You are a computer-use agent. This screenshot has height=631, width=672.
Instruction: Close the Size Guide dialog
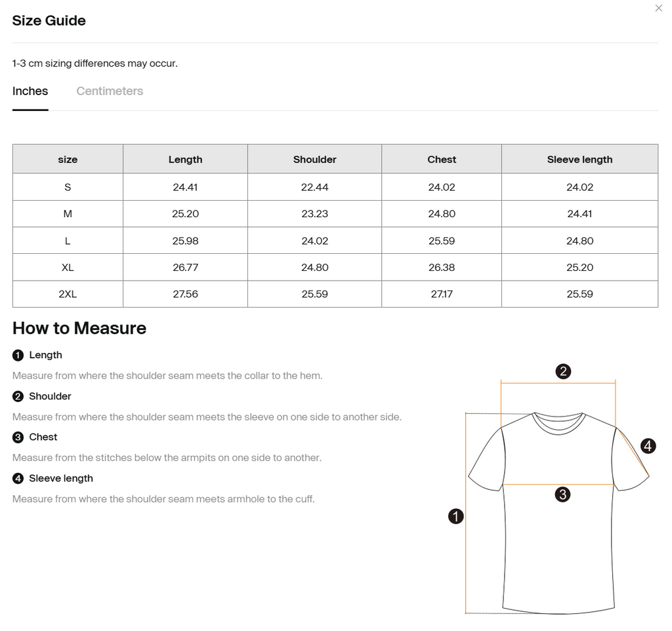(x=658, y=8)
